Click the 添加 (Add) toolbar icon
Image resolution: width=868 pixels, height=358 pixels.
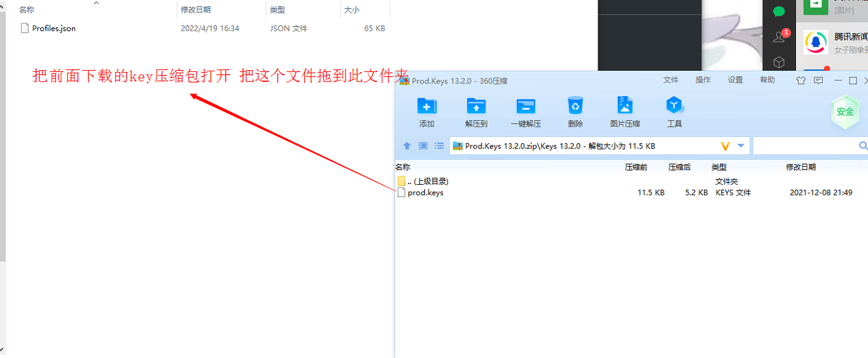click(426, 106)
